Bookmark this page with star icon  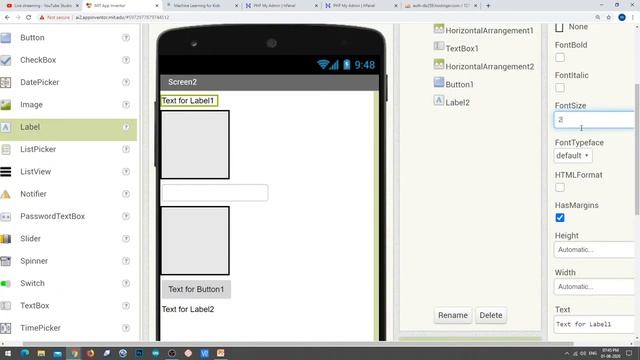tap(609, 18)
